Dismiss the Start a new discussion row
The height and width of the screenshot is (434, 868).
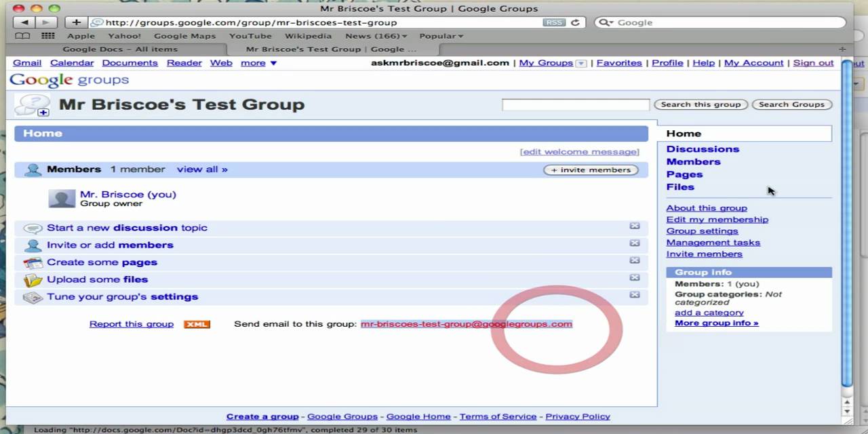[635, 226]
